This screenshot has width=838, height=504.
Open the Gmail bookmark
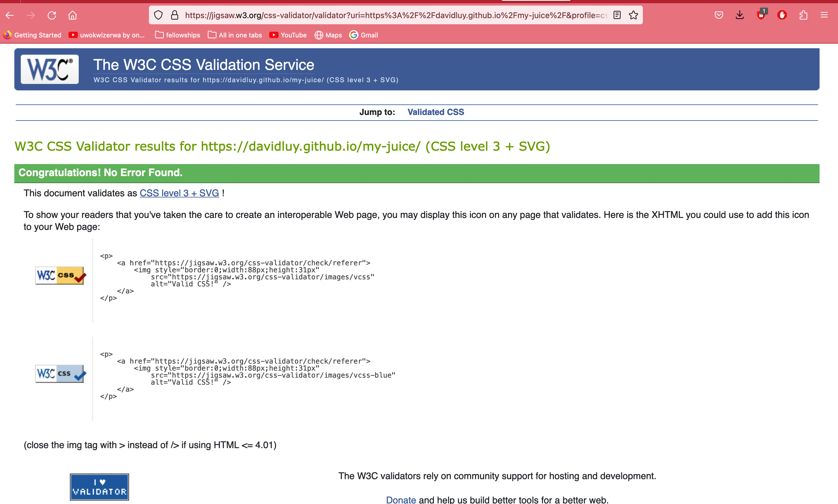[x=364, y=35]
